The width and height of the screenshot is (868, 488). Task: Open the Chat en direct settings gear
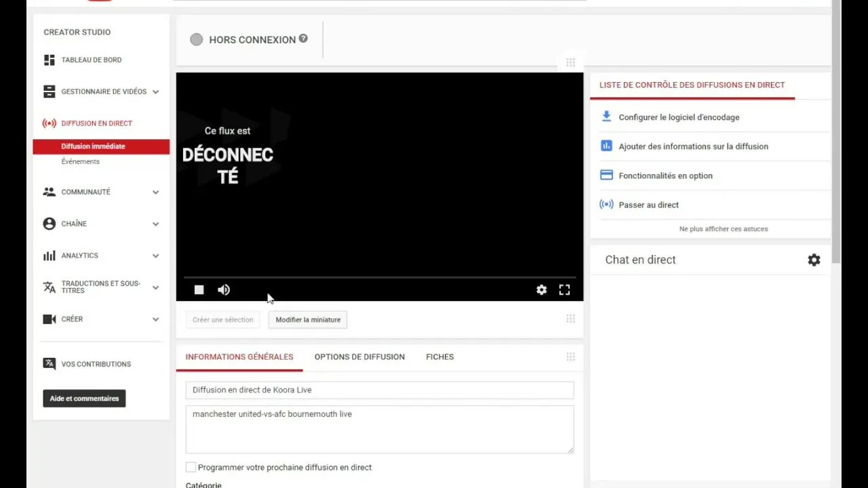(x=814, y=260)
